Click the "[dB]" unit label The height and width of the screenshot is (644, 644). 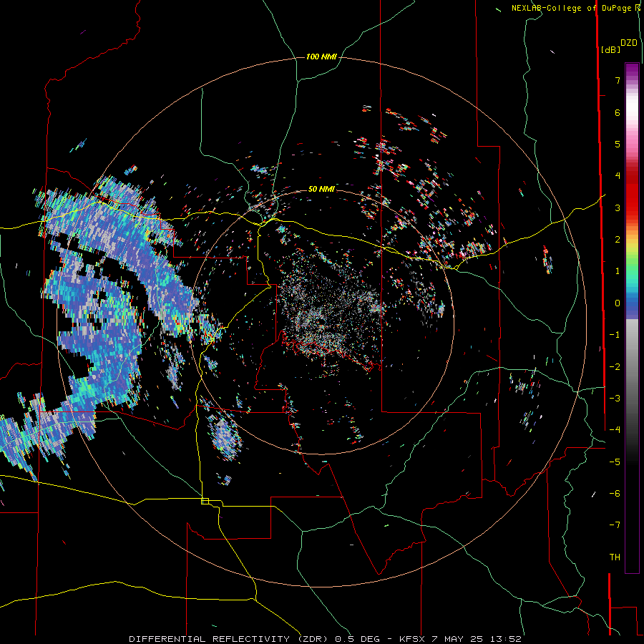(610, 49)
